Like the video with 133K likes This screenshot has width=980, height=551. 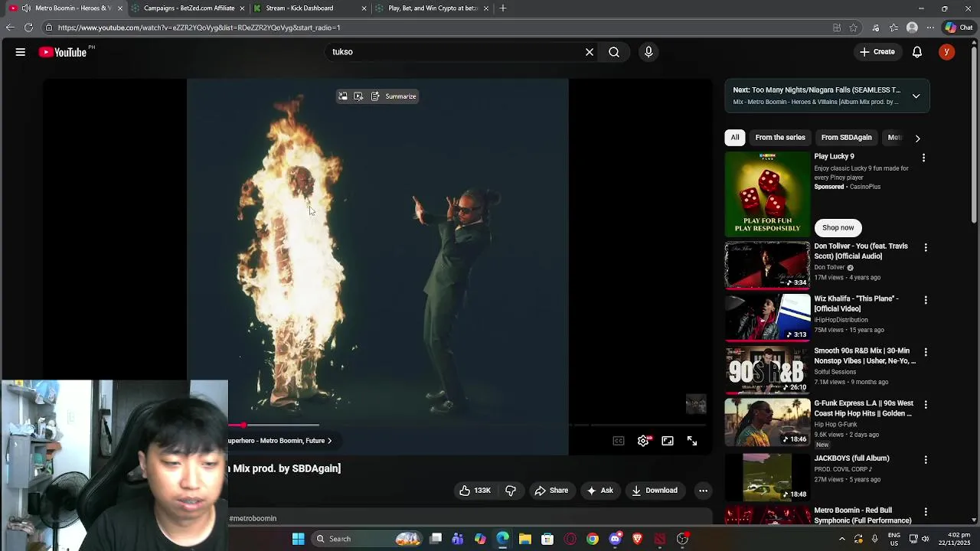pos(474,491)
